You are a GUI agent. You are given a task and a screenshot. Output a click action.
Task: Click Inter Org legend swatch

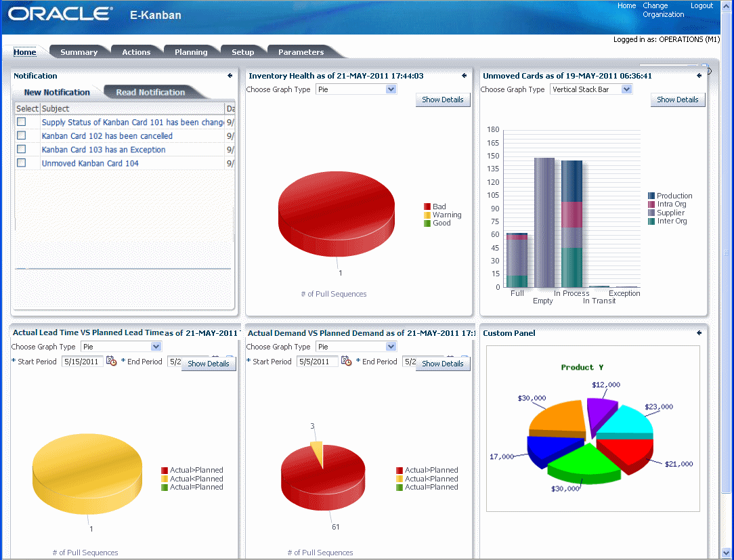coord(651,221)
